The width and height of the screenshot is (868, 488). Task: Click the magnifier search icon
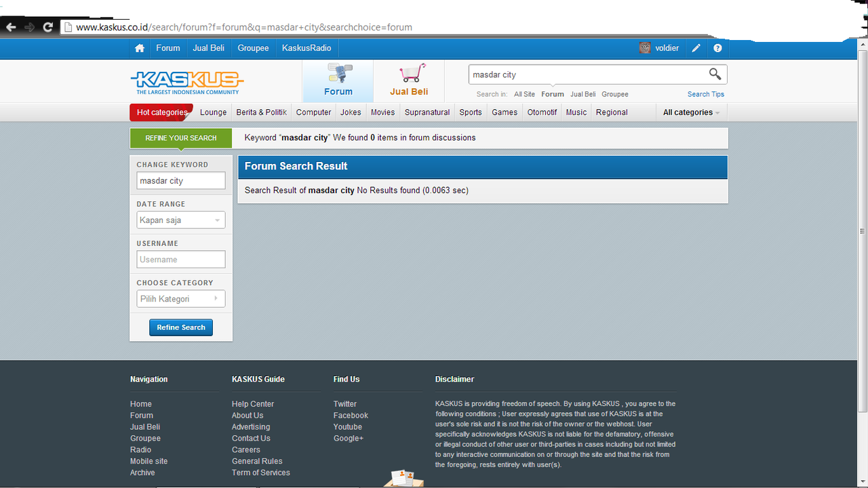pos(715,74)
